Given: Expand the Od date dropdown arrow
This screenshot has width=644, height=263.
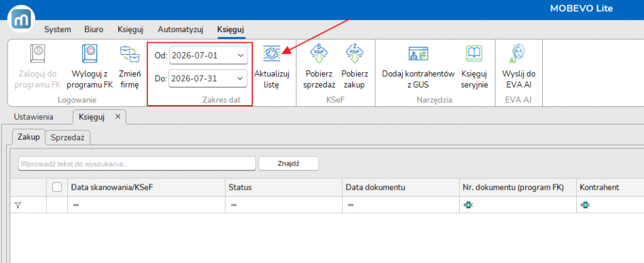Looking at the screenshot, I should 241,55.
